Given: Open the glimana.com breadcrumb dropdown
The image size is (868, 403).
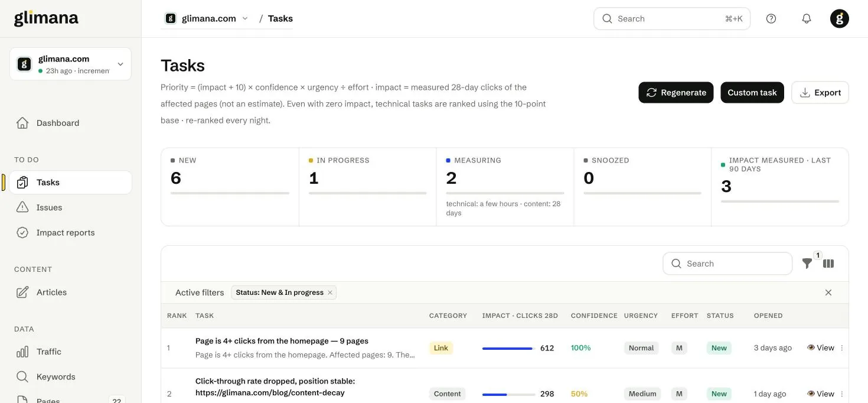Looking at the screenshot, I should click(x=207, y=18).
